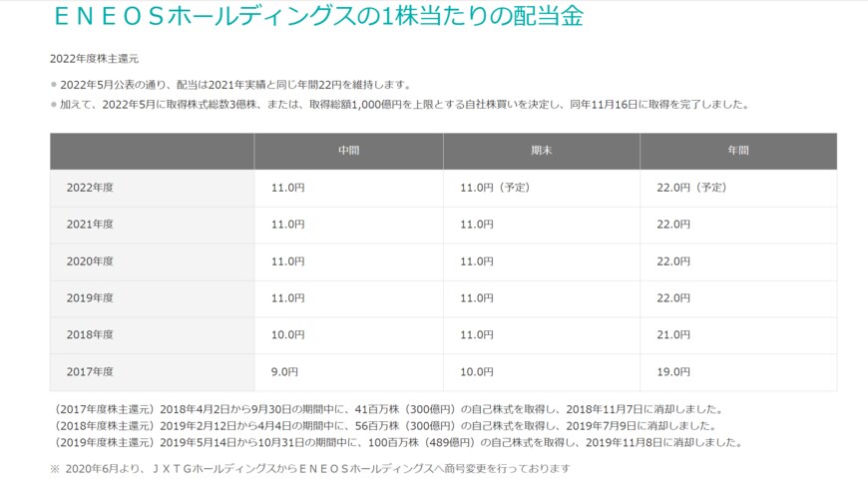Screen dimensions: 868x501
Task: Click the ENEOS dividend per share heading
Action: (315, 17)
